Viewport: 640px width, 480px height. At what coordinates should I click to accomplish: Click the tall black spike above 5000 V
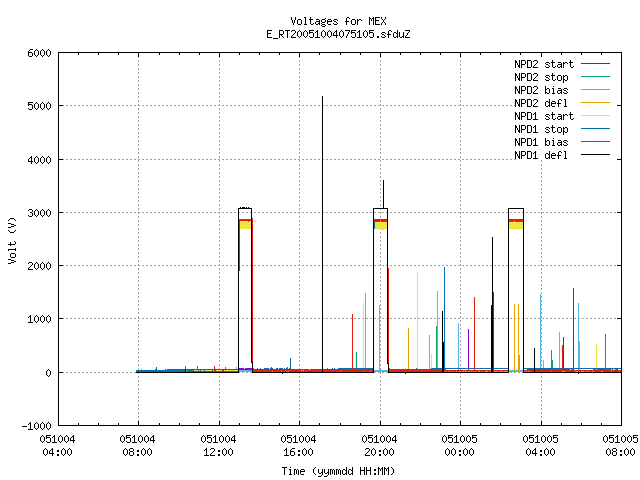tap(322, 234)
